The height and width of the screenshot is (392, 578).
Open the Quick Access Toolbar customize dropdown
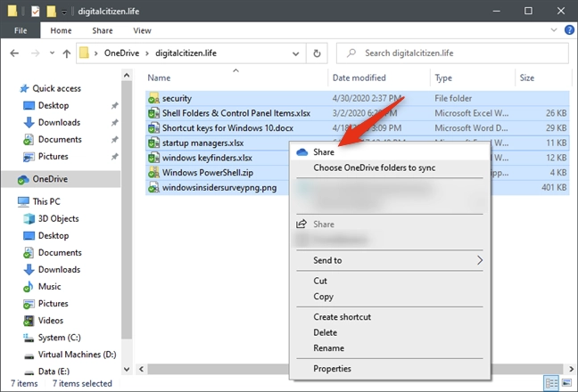(x=64, y=12)
